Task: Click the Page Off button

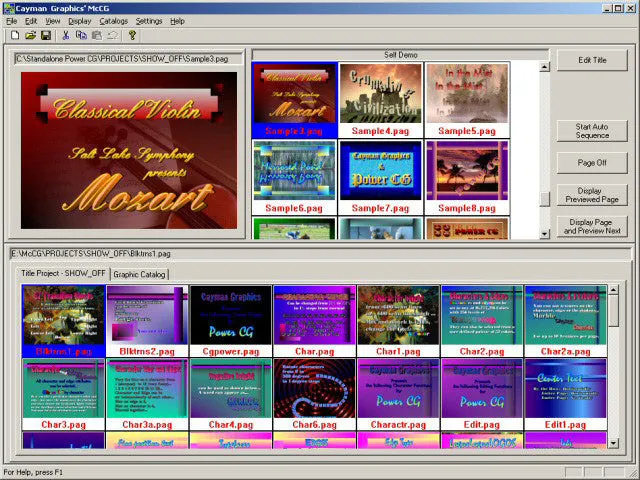Action: coord(592,163)
